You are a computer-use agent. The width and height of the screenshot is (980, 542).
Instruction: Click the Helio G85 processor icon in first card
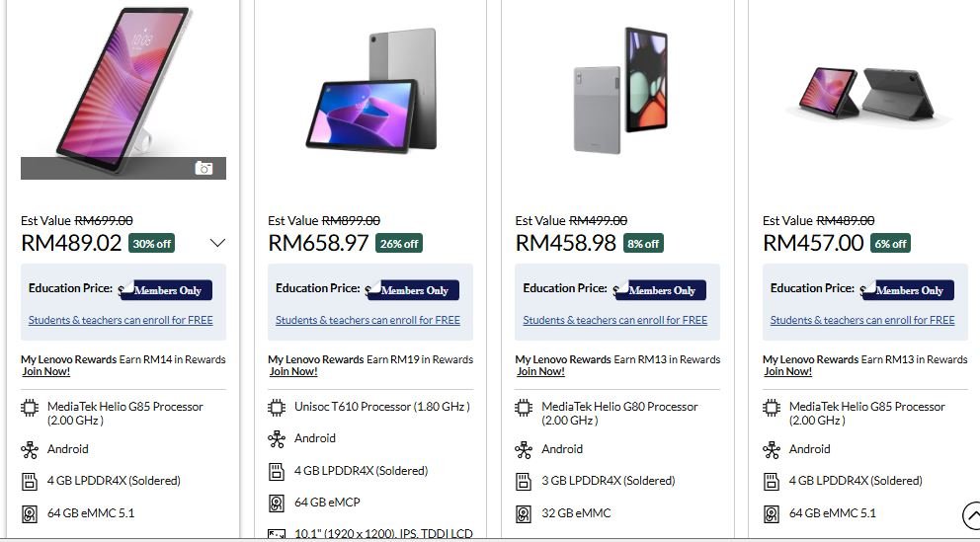coord(30,407)
